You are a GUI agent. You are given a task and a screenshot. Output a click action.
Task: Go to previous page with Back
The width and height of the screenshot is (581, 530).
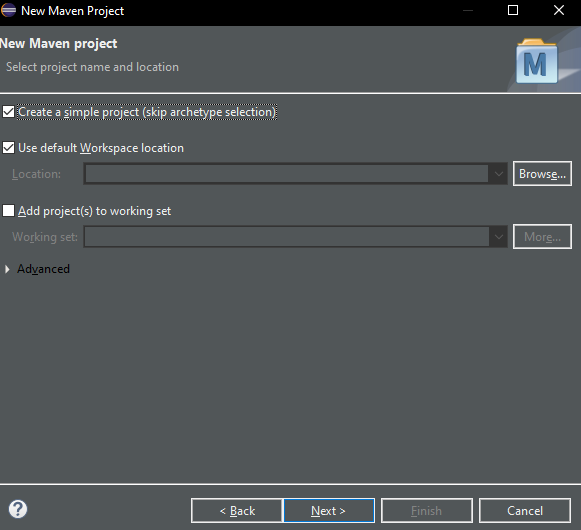pyautogui.click(x=237, y=511)
